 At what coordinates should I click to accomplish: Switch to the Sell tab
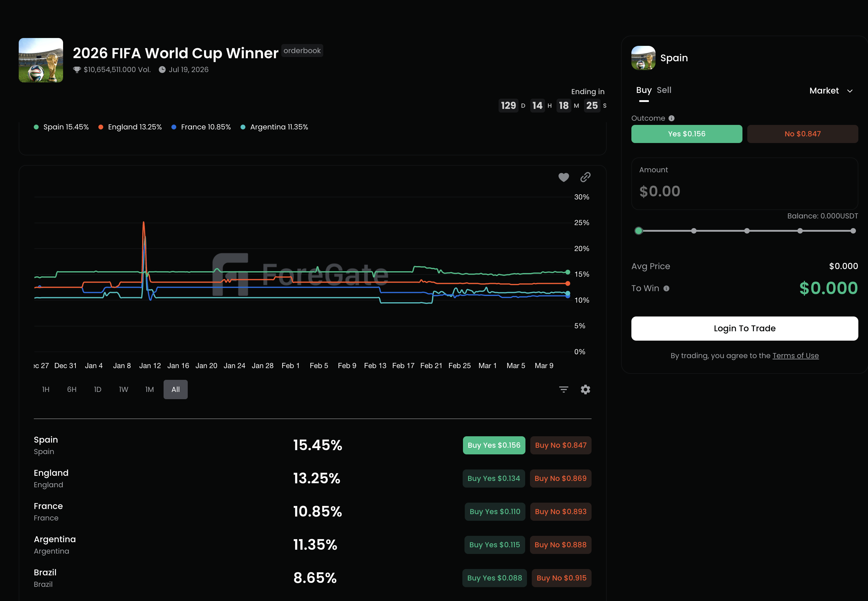coord(664,91)
